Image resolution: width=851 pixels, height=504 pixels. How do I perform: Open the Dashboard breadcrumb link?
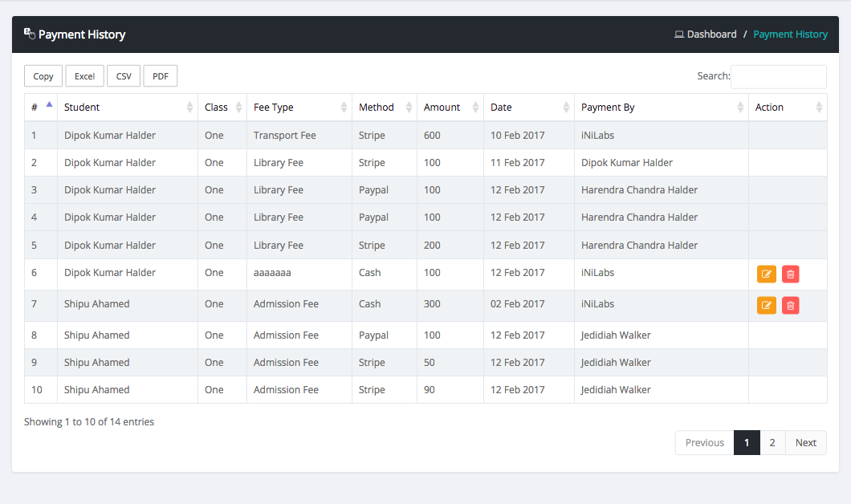pyautogui.click(x=711, y=35)
